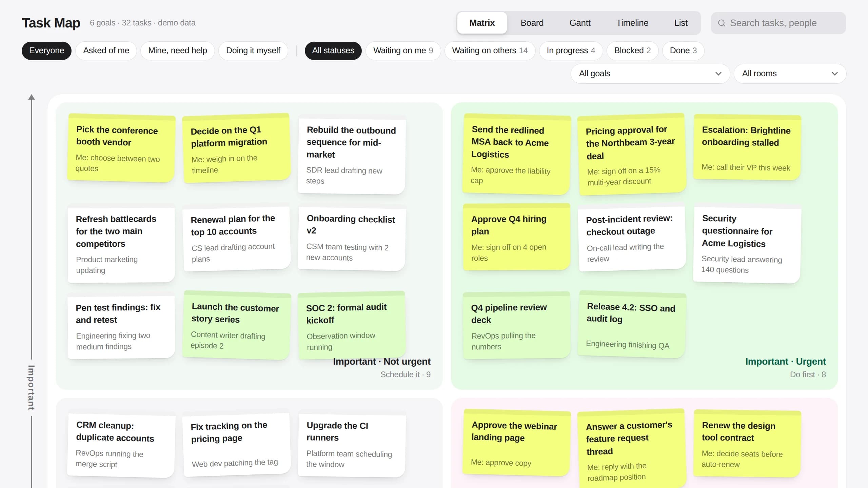Image resolution: width=868 pixels, height=488 pixels.
Task: Select Refresh battlecards card
Action: (121, 243)
